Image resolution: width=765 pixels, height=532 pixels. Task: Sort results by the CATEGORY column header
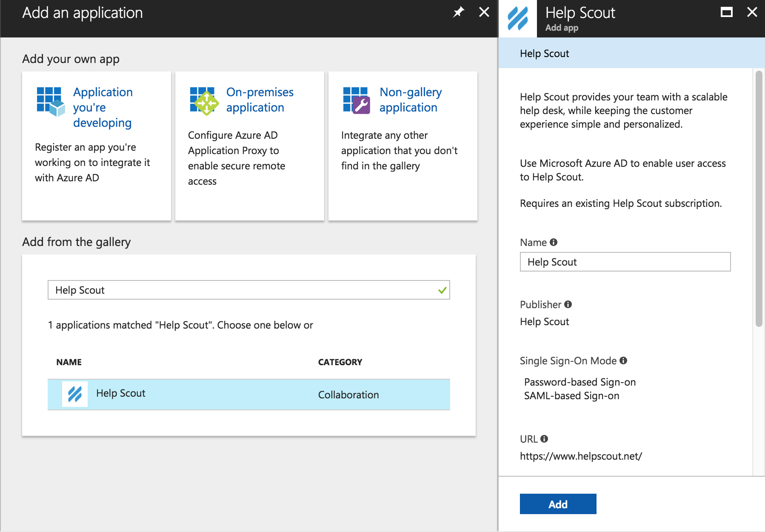pos(340,362)
